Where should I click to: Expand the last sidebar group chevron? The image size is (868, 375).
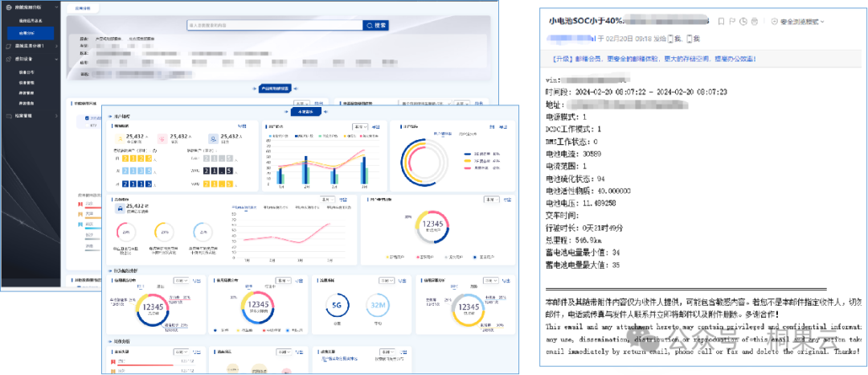(56, 116)
